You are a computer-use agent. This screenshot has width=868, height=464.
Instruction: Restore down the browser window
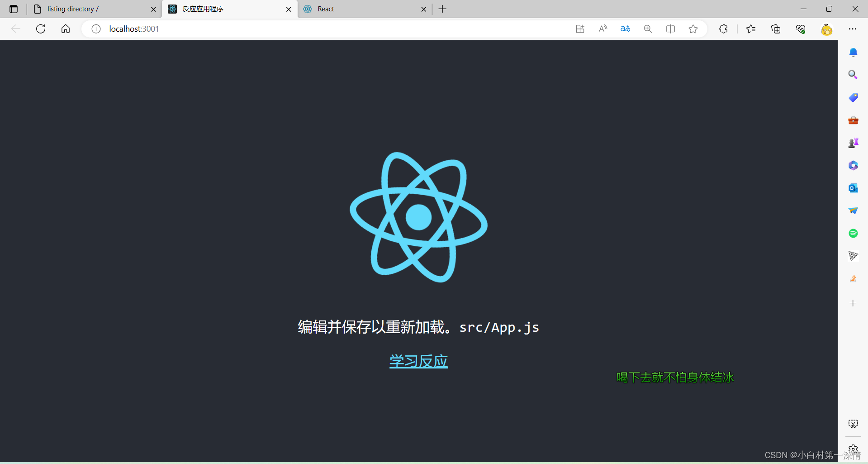coord(829,9)
